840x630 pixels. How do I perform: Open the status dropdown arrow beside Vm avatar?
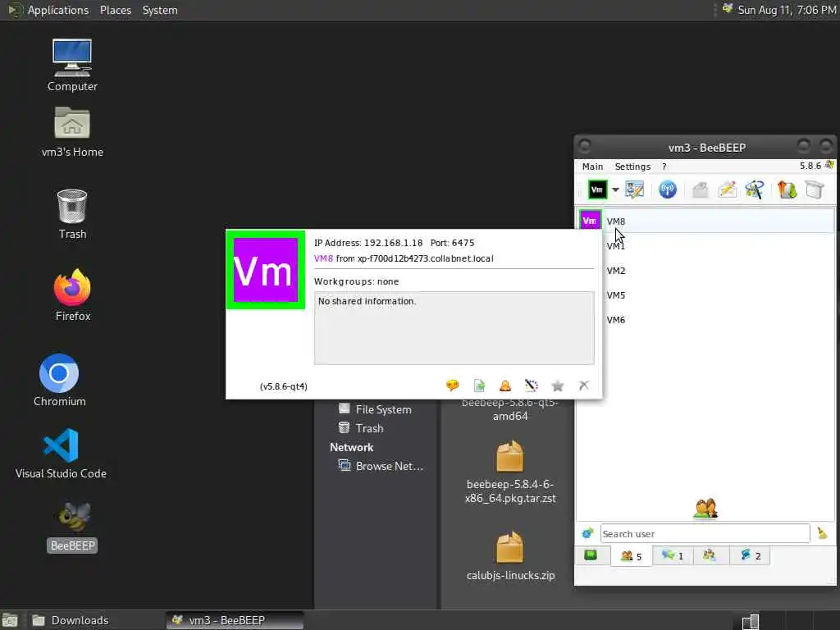[615, 189]
